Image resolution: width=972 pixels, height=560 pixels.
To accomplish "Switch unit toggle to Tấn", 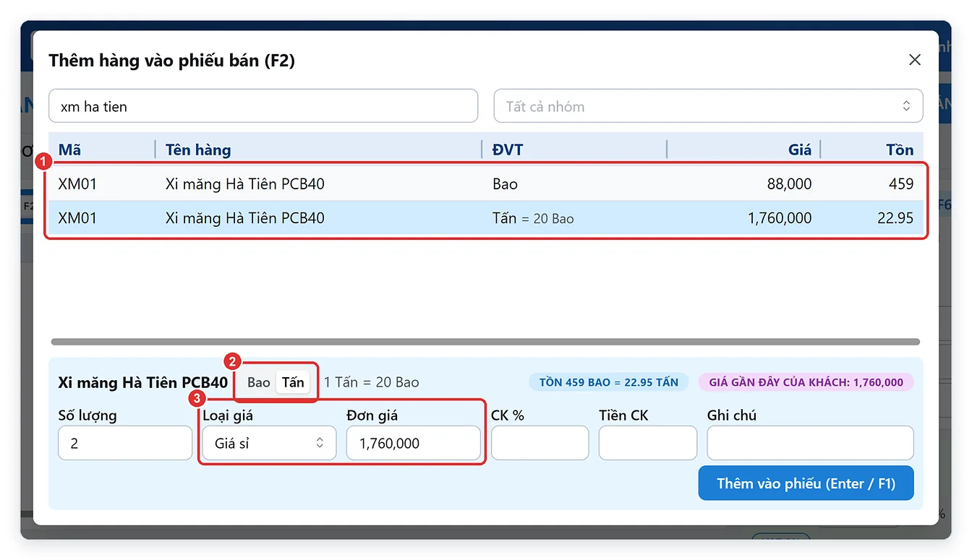I will click(x=293, y=382).
